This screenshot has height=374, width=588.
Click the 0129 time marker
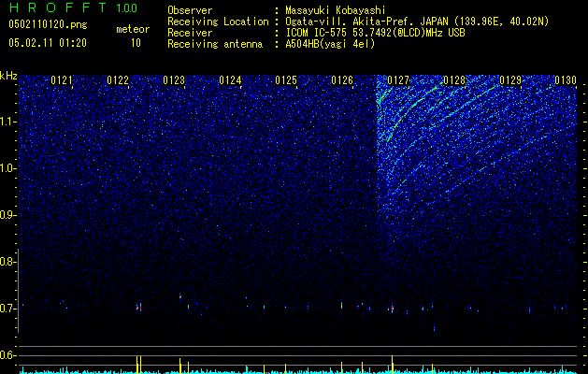click(510, 80)
